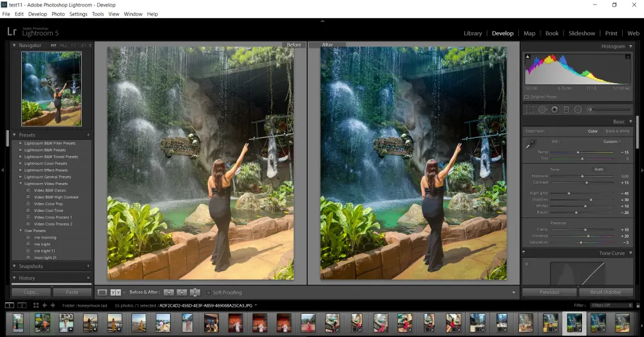Open the filmstrip filename path dropdown
Screen dimensions: 644x337
point(256,305)
